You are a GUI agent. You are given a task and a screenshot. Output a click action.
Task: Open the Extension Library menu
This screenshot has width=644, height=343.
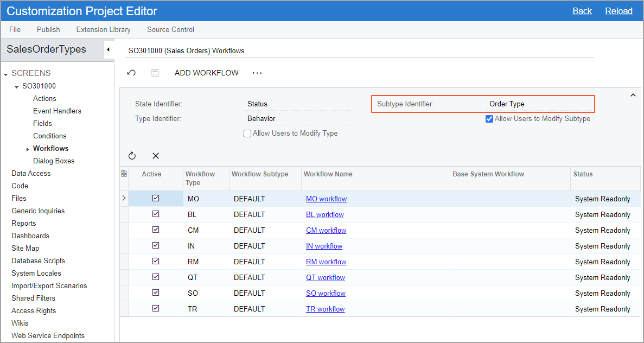103,29
